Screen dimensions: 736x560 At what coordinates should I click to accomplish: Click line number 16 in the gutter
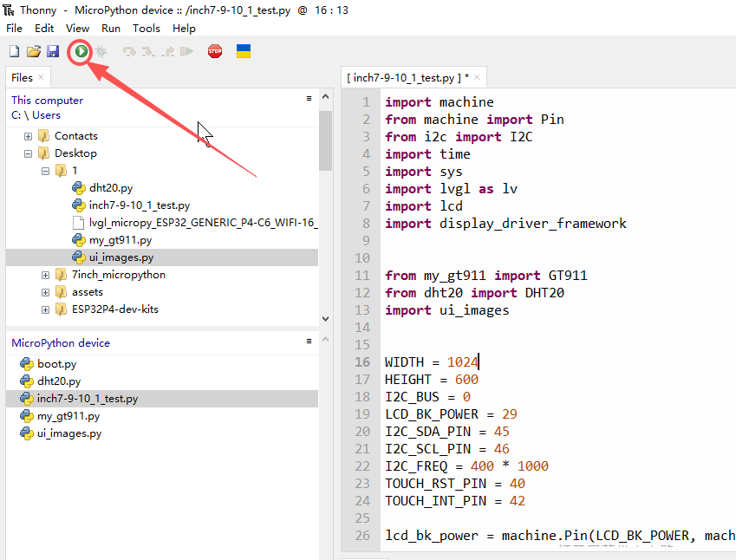pos(362,362)
